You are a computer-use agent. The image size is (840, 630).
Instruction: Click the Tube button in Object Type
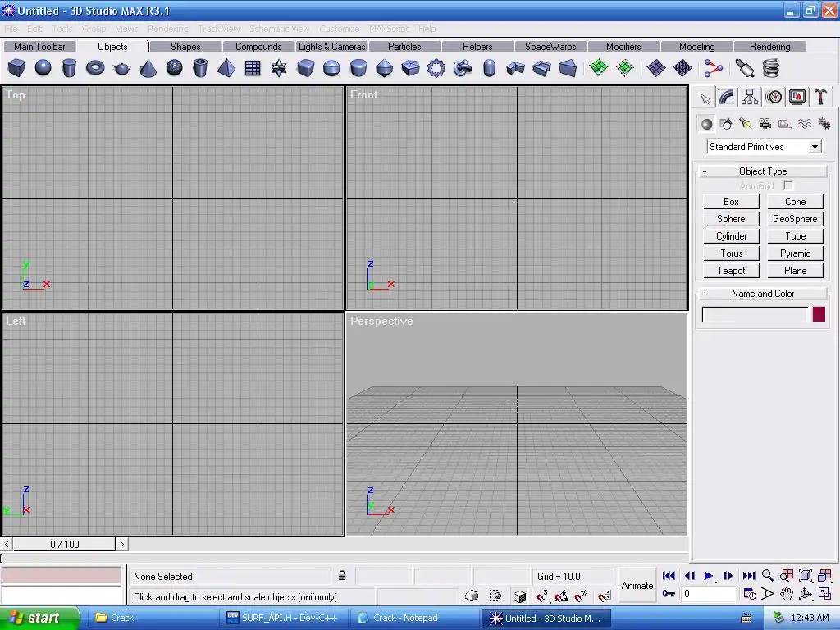pos(795,236)
